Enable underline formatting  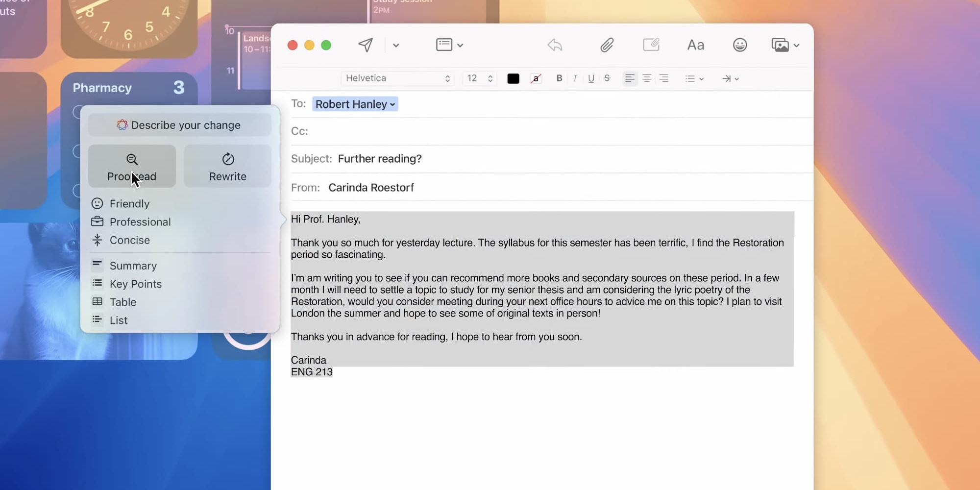pyautogui.click(x=590, y=78)
